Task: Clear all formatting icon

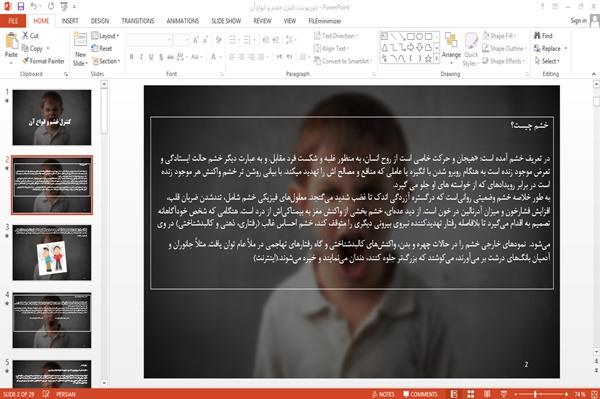Action: click(x=218, y=40)
